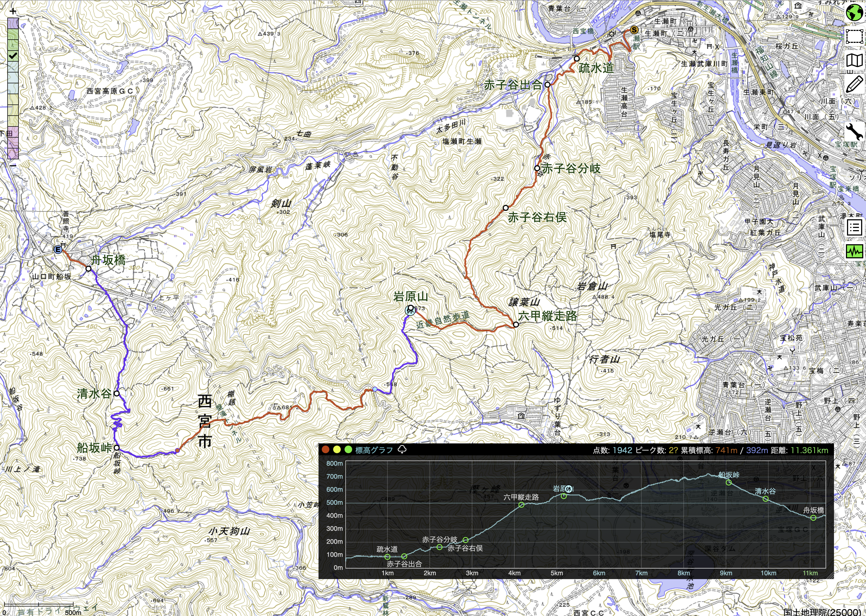This screenshot has width=866, height=616.
Task: Click the 500m scale bar label
Action: tap(73, 612)
